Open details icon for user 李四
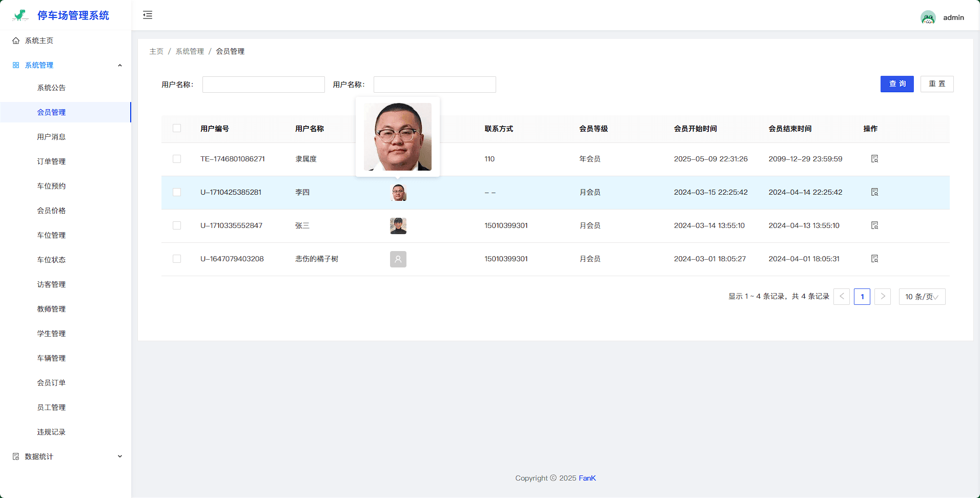 (x=874, y=192)
